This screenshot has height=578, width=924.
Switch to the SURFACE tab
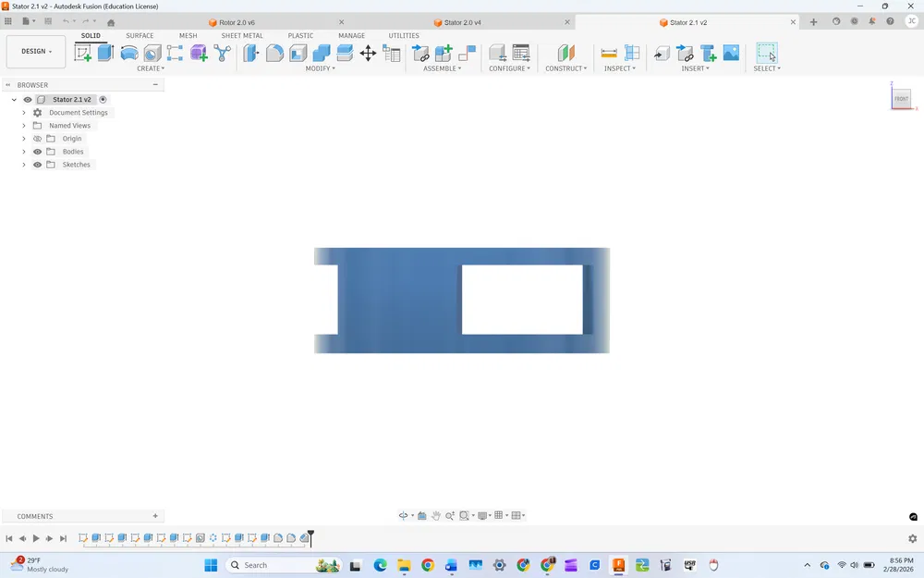140,35
